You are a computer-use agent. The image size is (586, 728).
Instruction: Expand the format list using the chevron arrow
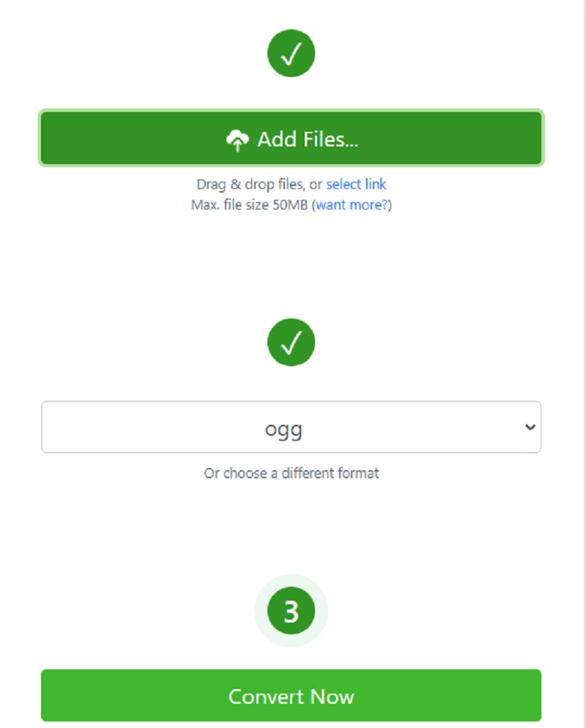[530, 427]
